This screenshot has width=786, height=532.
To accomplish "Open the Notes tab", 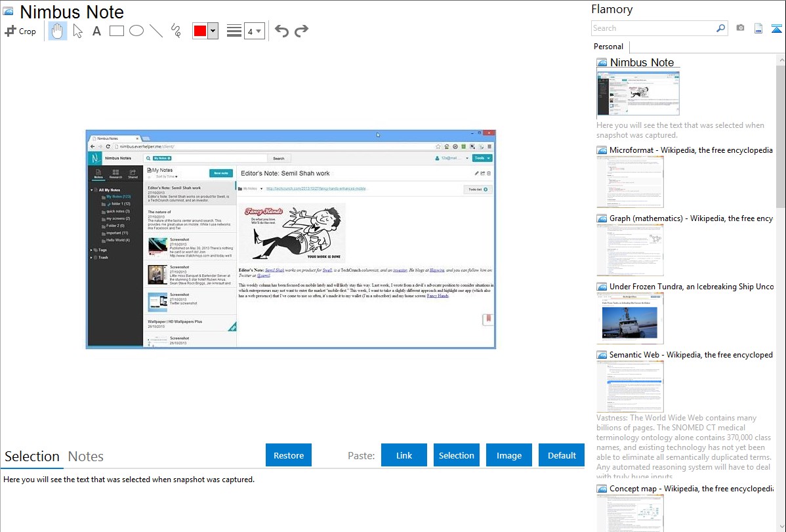I will tap(86, 457).
